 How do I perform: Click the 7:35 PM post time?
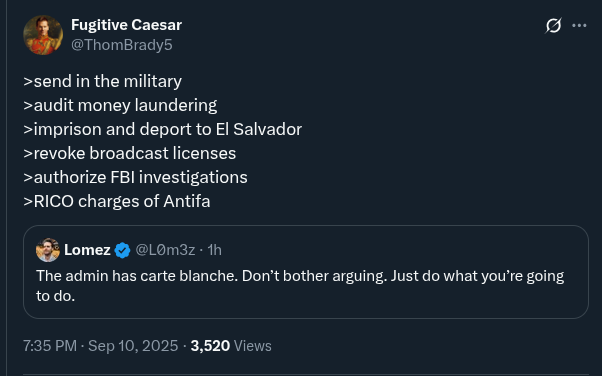50,346
